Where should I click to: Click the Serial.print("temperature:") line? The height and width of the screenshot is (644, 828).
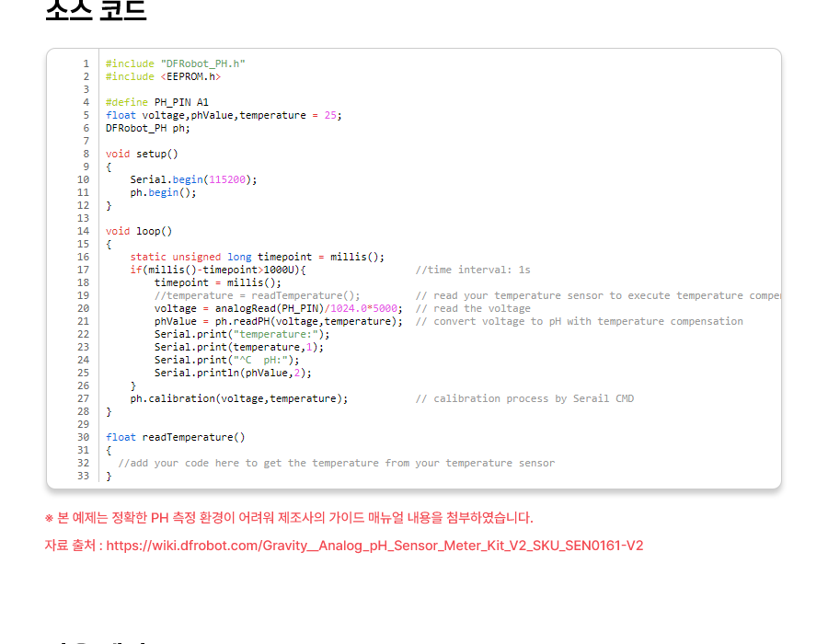pyautogui.click(x=241, y=334)
